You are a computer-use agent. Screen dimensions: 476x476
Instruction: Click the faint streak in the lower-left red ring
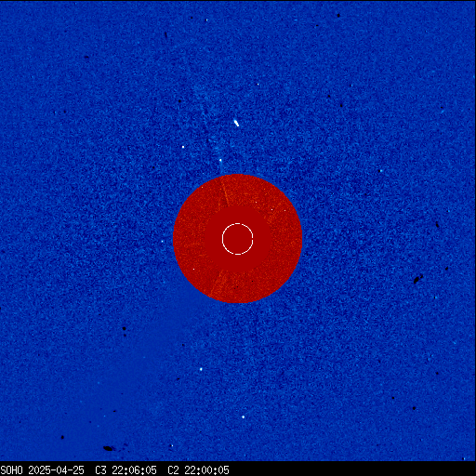point(217,284)
